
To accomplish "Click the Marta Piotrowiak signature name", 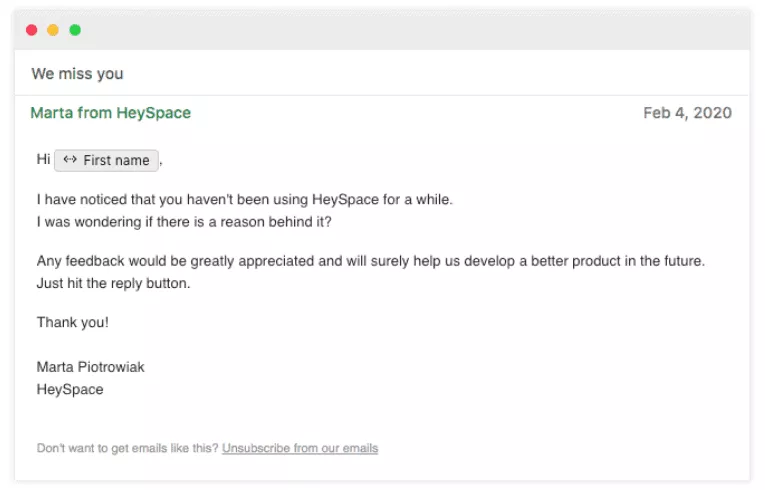I will click(91, 367).
